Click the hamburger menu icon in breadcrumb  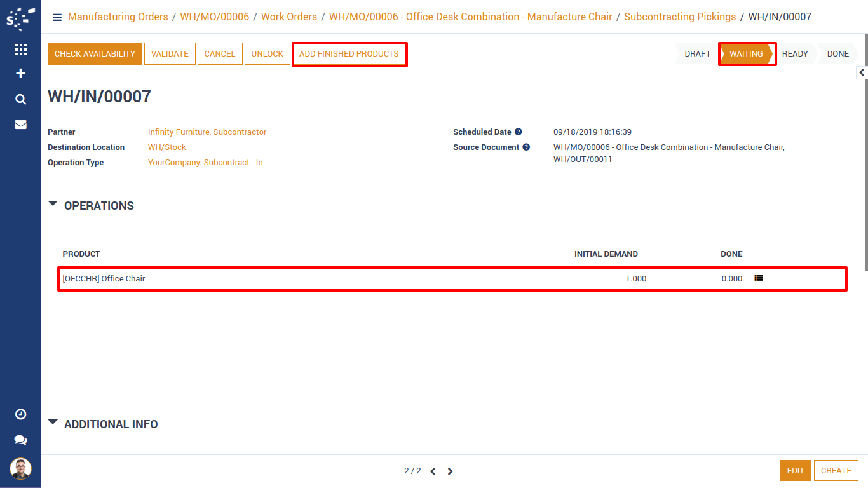[57, 17]
